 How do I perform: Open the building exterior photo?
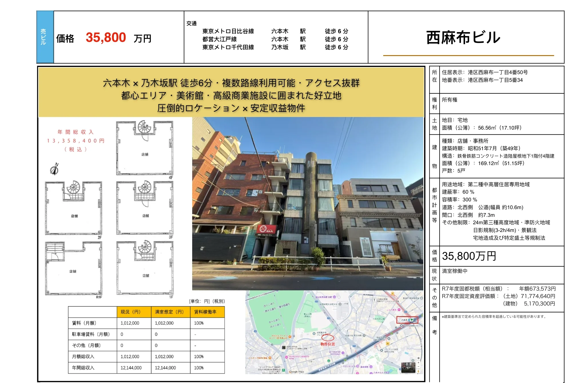click(x=308, y=204)
